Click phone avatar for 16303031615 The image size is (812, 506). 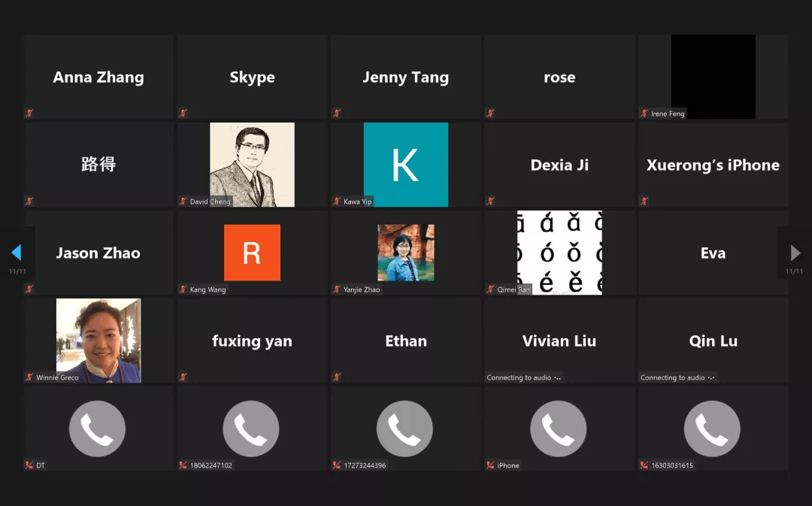pos(713,429)
